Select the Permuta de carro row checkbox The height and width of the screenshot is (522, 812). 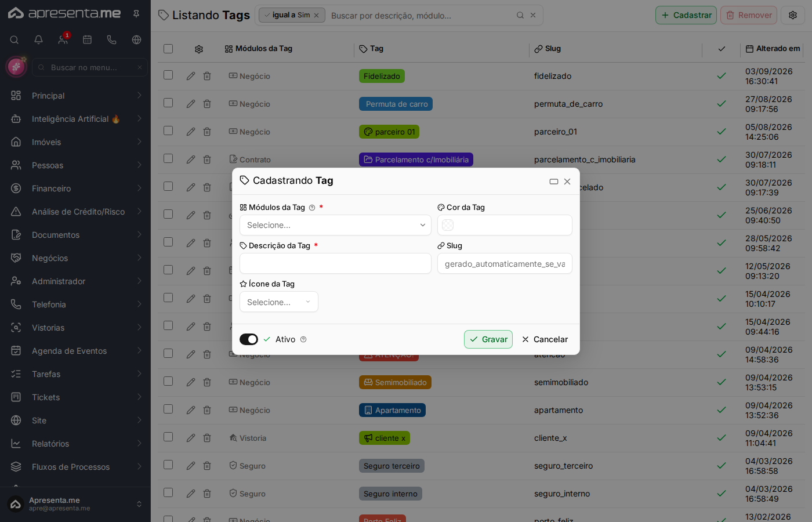(168, 103)
